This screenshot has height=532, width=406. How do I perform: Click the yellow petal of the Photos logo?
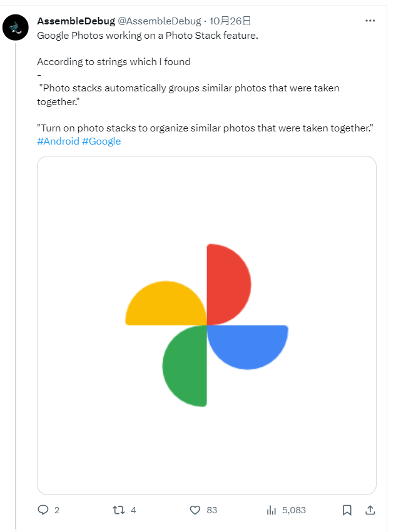click(x=166, y=304)
